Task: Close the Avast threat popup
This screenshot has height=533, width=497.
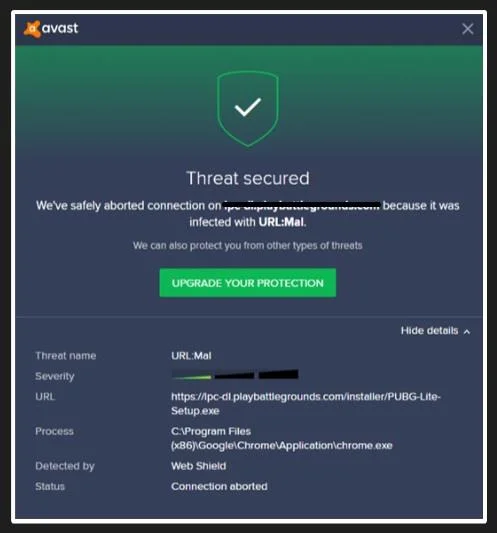Action: pyautogui.click(x=468, y=29)
